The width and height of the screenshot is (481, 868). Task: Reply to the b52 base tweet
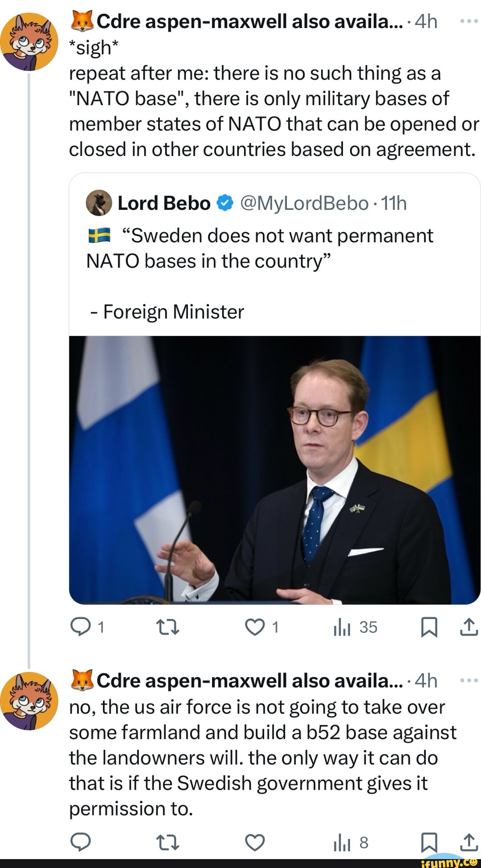tap(81, 842)
